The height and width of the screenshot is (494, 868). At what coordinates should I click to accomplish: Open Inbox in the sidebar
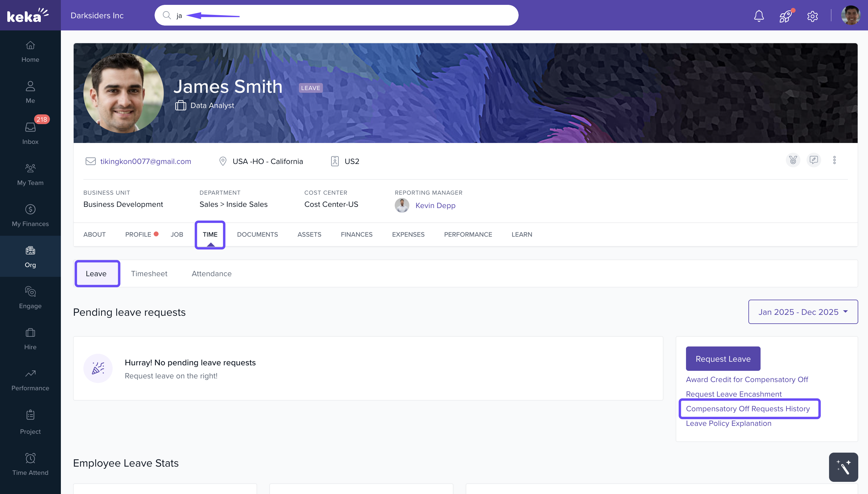30,133
